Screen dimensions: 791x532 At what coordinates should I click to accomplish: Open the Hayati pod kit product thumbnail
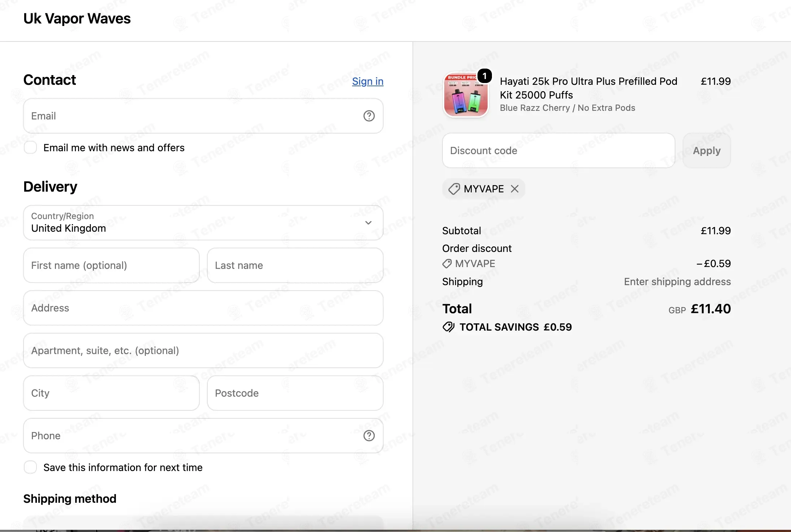[466, 95]
